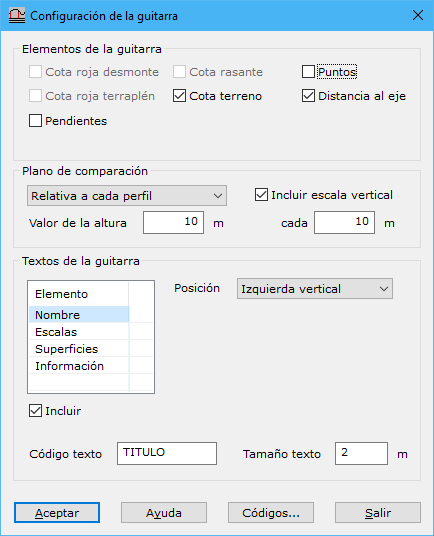Select Información in the element list
The height and width of the screenshot is (536, 434).
click(x=79, y=366)
